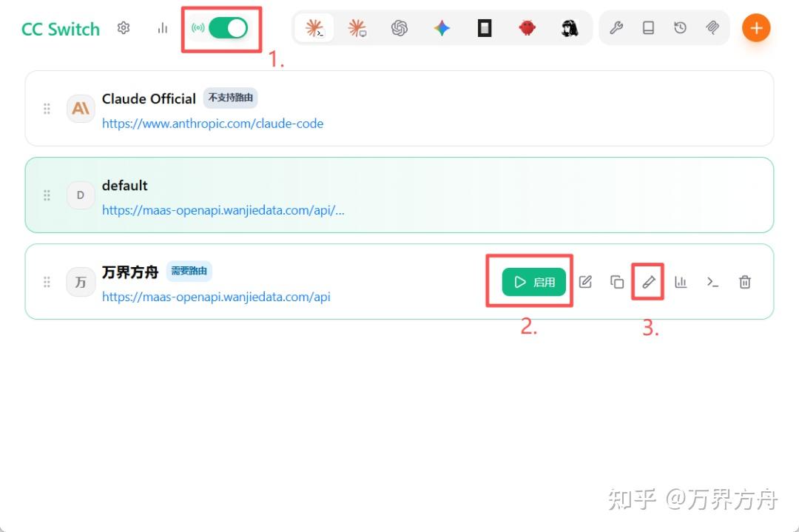This screenshot has height=532, width=799.
Task: Open the wrench tools icon
Action: [x=616, y=28]
